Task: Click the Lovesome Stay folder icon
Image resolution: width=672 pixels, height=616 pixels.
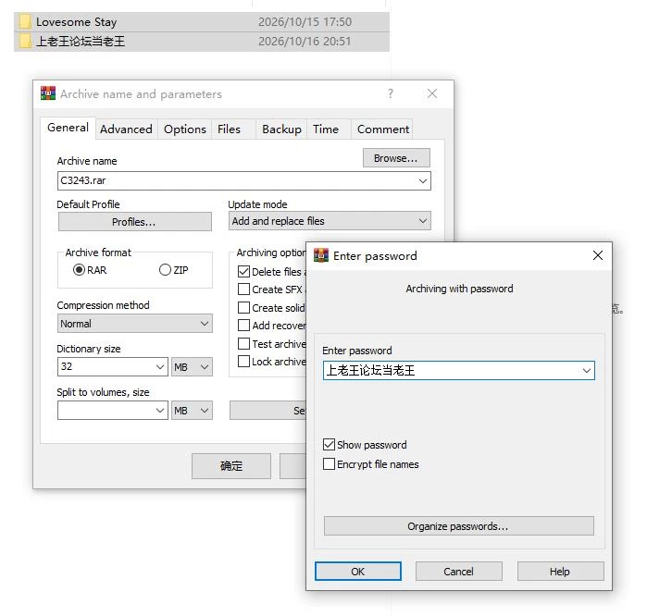Action: (x=25, y=22)
